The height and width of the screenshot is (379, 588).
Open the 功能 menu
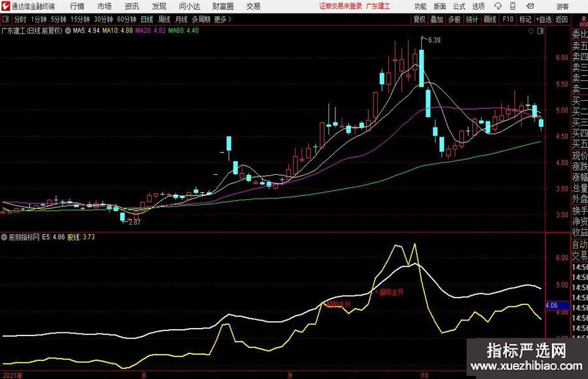[421, 6]
